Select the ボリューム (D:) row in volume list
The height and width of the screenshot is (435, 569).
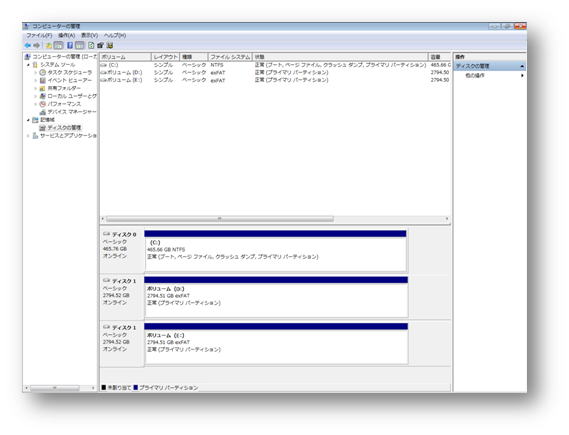tap(275, 73)
